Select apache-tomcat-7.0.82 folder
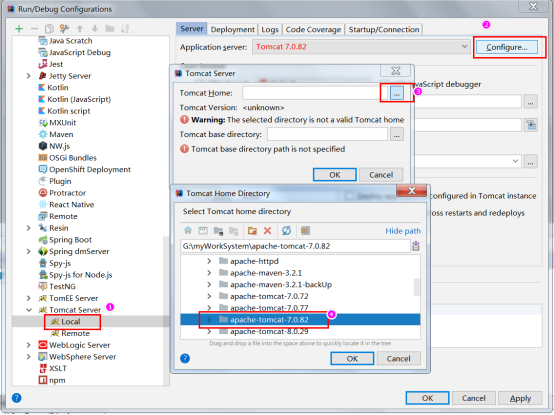The image size is (554, 415). (269, 320)
